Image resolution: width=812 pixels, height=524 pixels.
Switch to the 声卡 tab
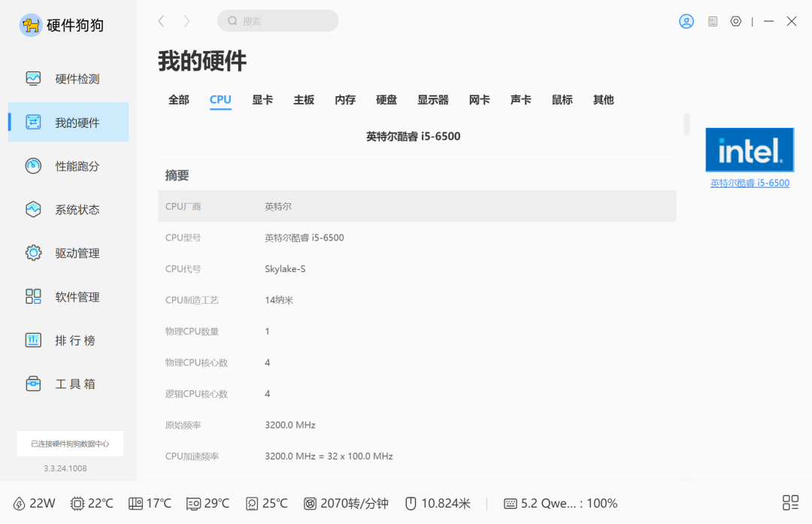click(x=520, y=99)
